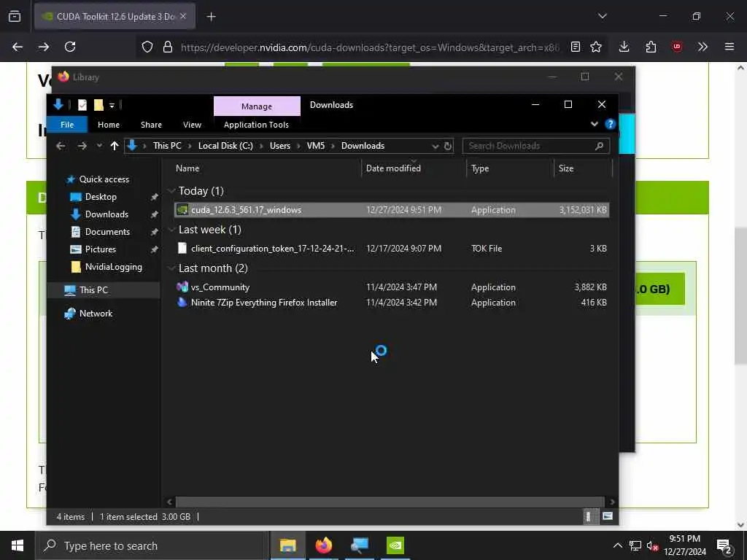Click the horizontal scrollbar in file list
747x560 pixels.
390,502
